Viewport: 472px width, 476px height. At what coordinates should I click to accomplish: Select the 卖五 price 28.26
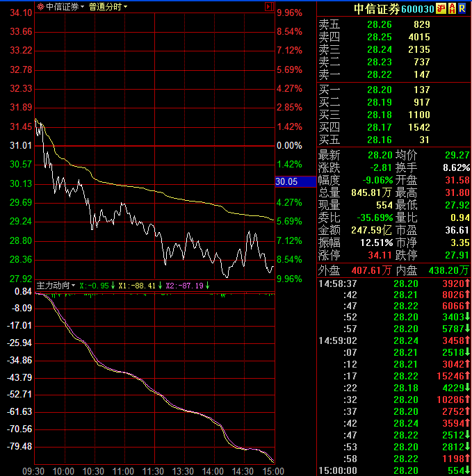click(380, 24)
